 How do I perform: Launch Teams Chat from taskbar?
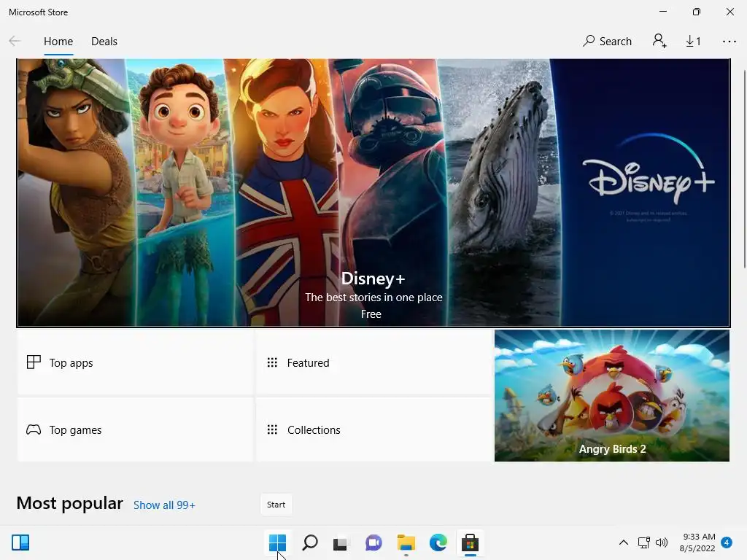click(373, 542)
